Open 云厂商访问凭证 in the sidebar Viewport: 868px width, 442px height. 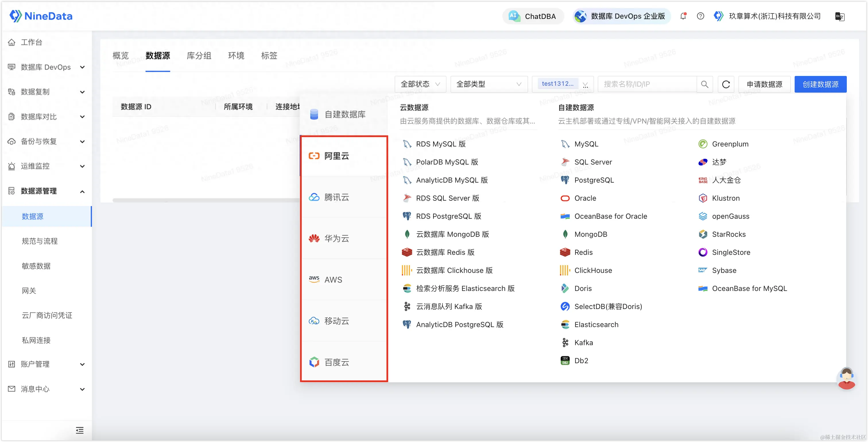point(47,315)
